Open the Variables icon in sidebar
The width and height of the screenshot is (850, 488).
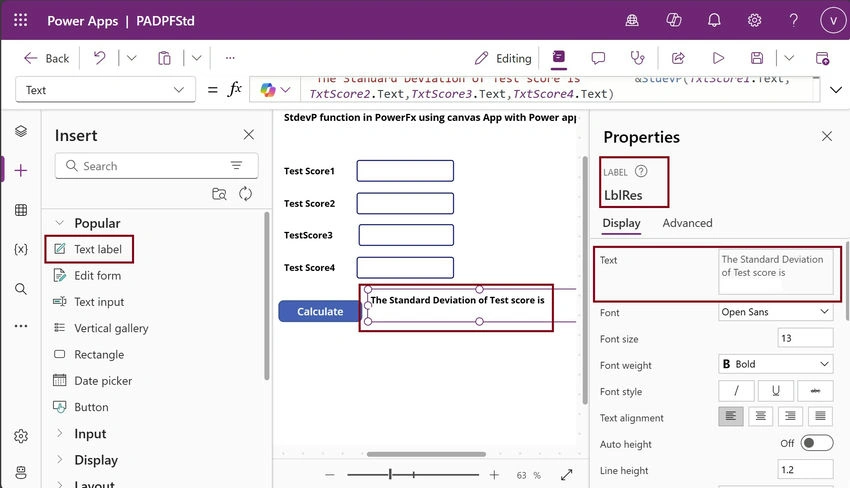[21, 249]
